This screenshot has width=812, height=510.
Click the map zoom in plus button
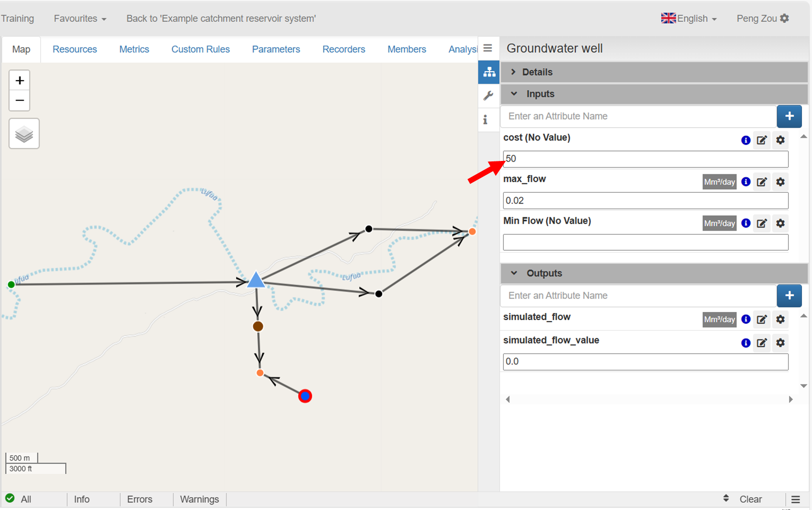(19, 81)
